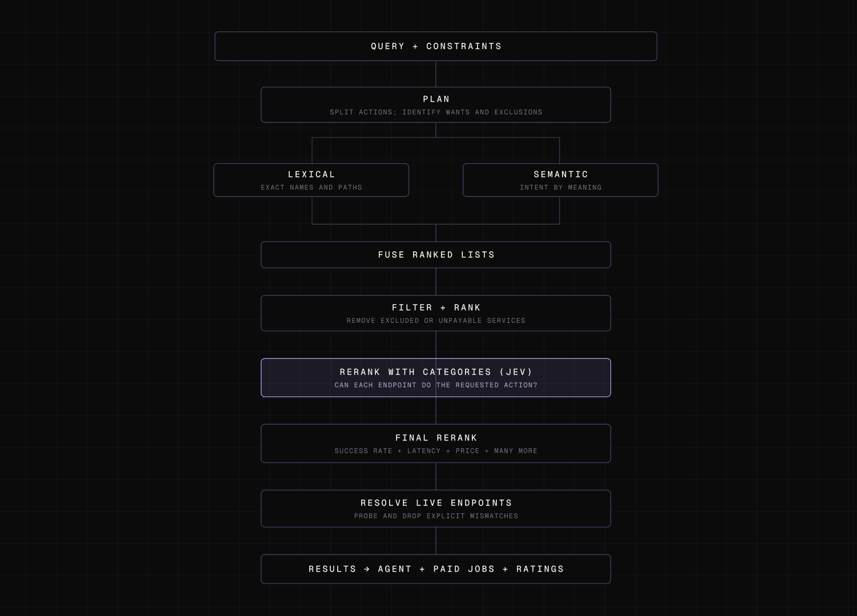Screen dimensions: 857x616
Task: Click the Query + Constraints box
Action: (x=435, y=46)
